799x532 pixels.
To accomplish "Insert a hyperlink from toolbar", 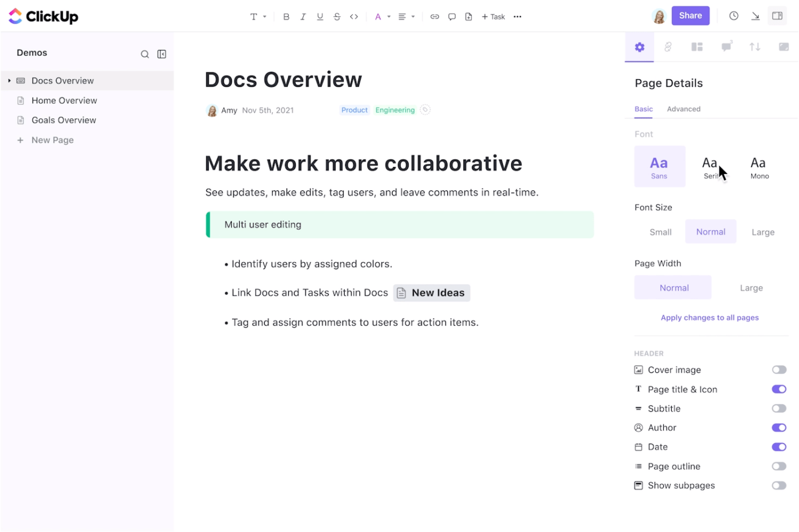I will (434, 17).
